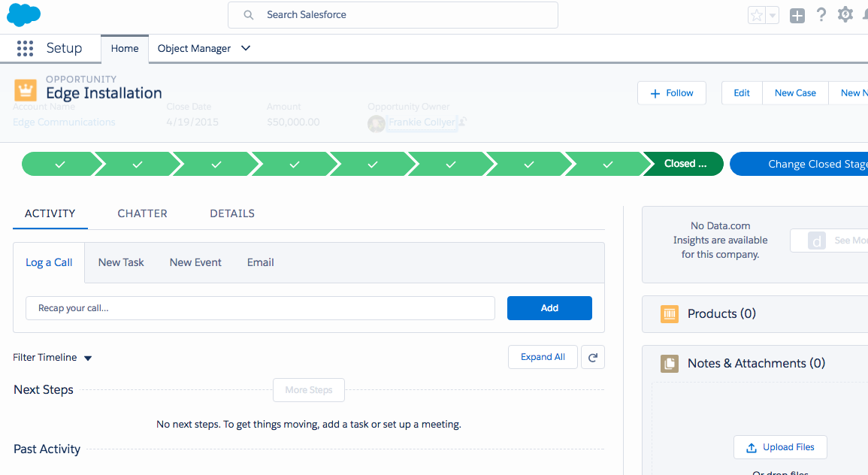Click the More Steps button
This screenshot has width=868, height=475.
coord(309,390)
